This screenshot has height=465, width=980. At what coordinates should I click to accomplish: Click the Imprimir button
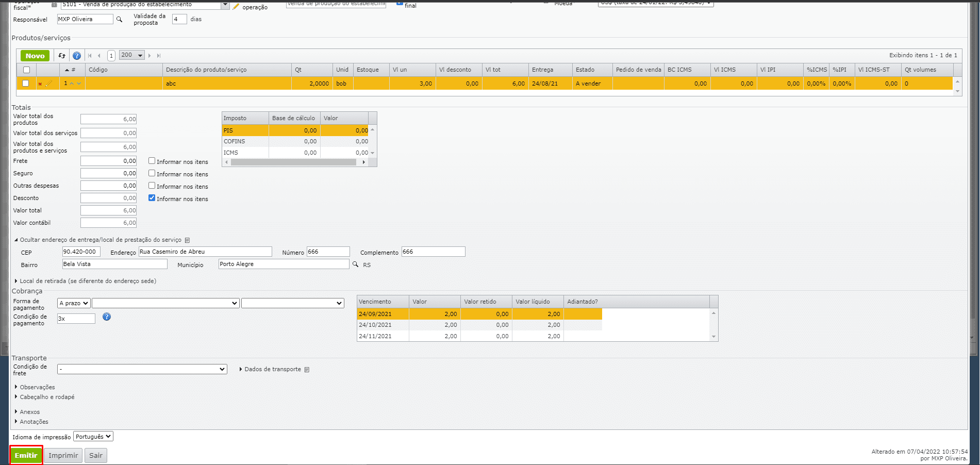pos(63,455)
